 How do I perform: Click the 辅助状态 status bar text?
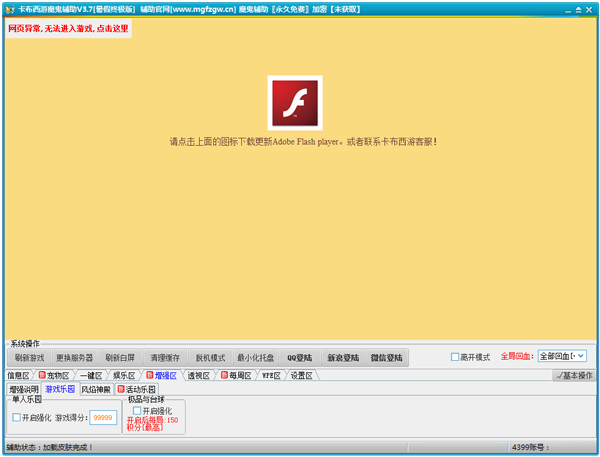click(49, 447)
